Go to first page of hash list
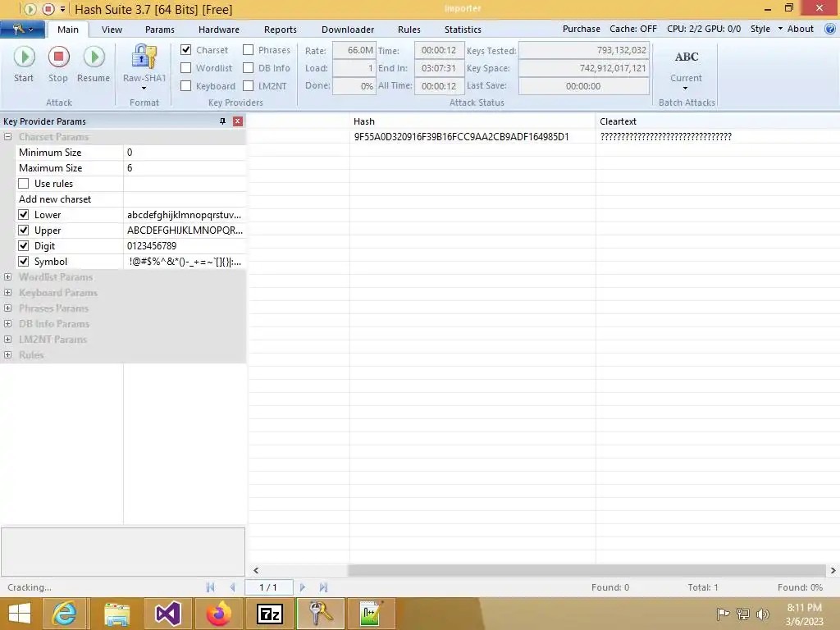The width and height of the screenshot is (840, 630). pos(210,587)
